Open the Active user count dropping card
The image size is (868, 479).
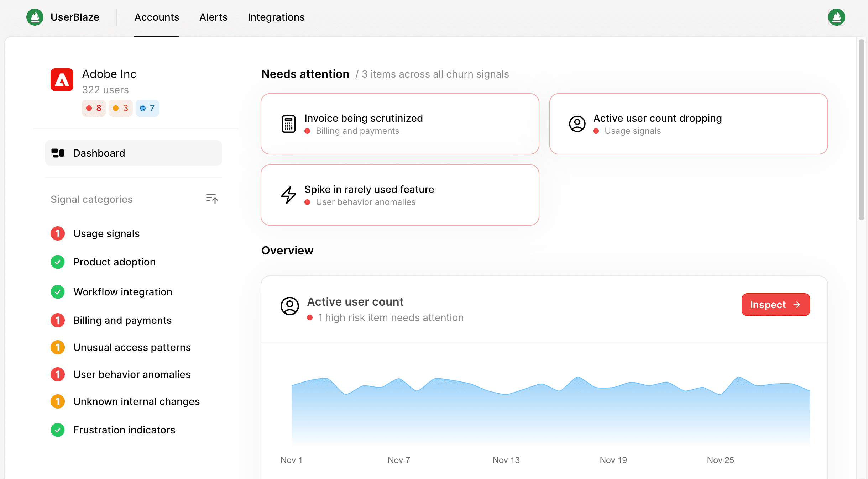coord(689,124)
